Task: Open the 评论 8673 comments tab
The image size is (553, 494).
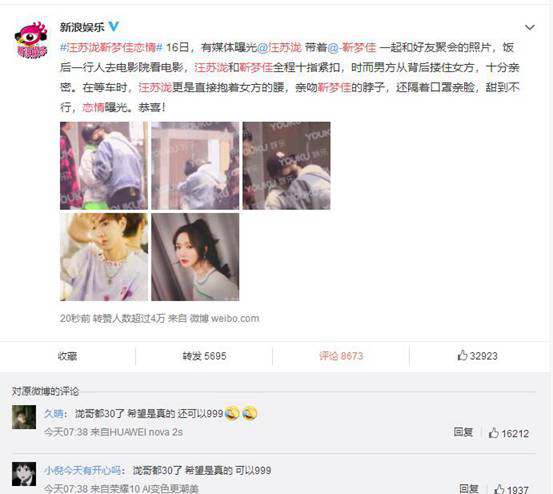Action: (x=341, y=356)
